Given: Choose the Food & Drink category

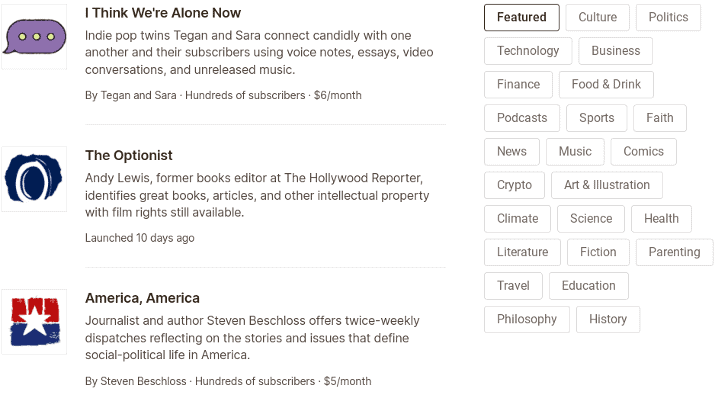Looking at the screenshot, I should [x=606, y=84].
